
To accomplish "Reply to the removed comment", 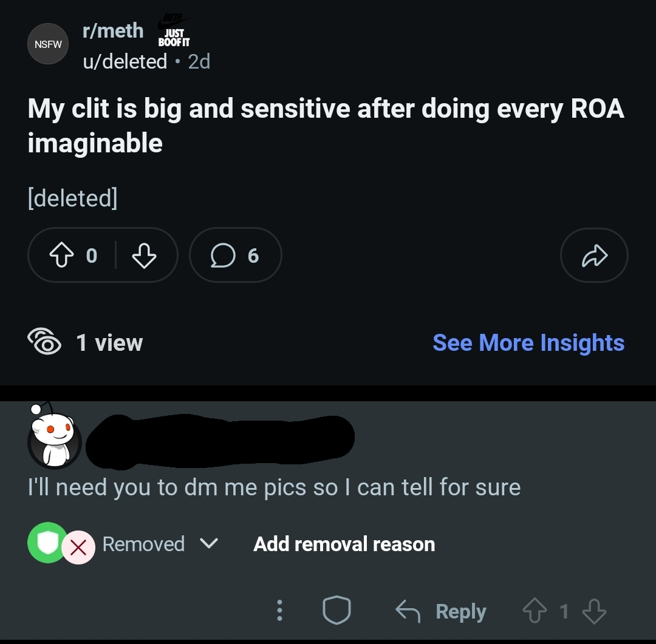I will pos(441,611).
